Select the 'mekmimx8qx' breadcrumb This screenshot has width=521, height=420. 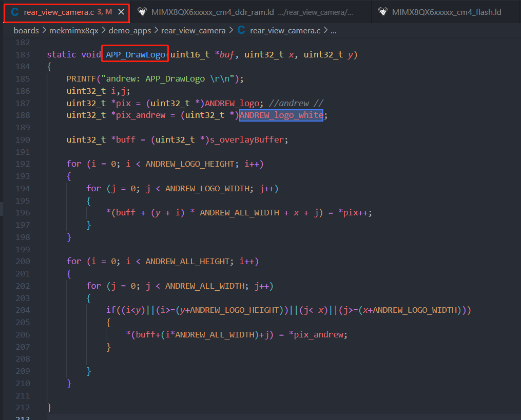tap(74, 31)
